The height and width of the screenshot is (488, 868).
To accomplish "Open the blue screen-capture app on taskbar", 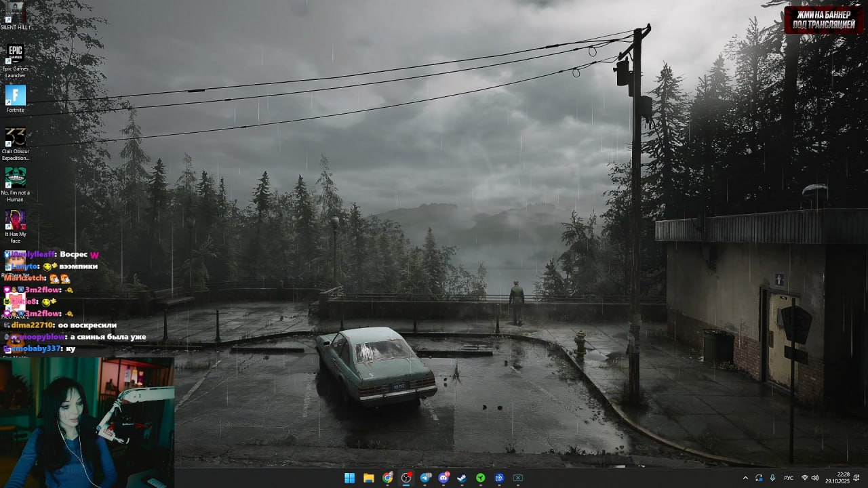I will (x=499, y=478).
